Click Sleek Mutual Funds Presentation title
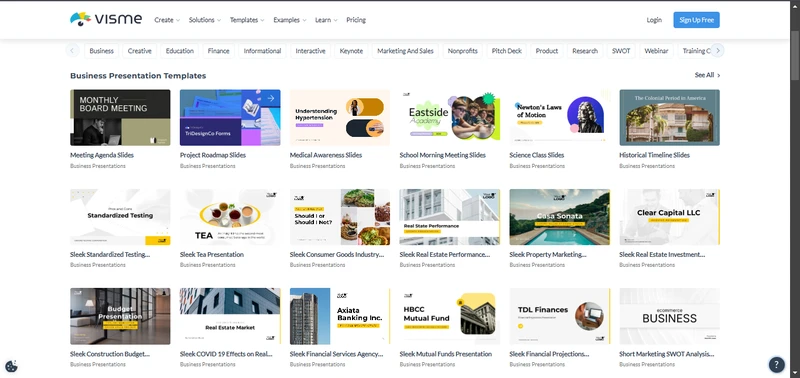This screenshot has width=800, height=378. click(445, 354)
